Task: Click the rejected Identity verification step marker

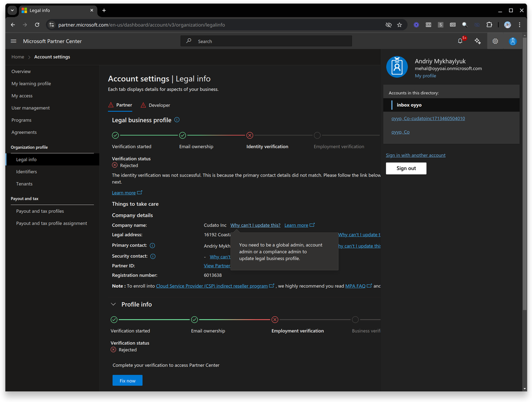Action: 250,135
